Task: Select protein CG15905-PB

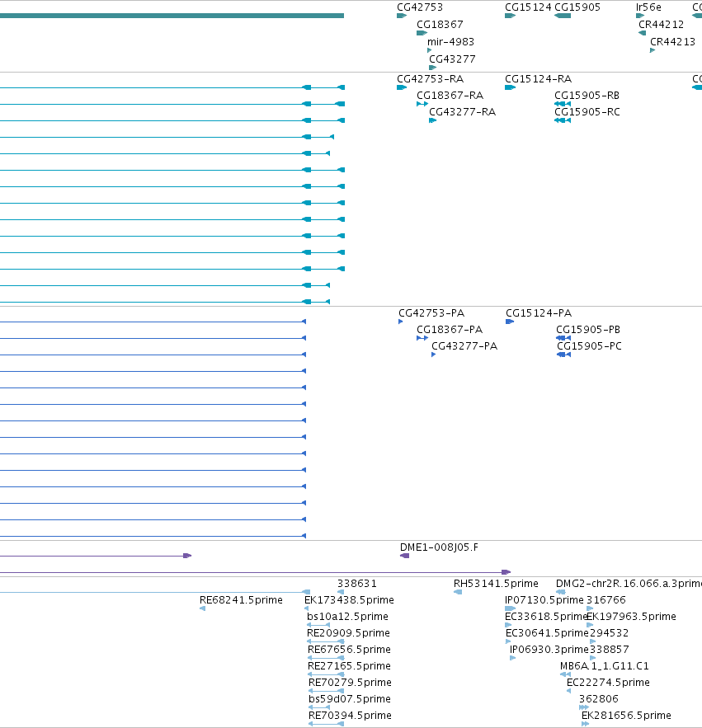Action: pyautogui.click(x=588, y=330)
